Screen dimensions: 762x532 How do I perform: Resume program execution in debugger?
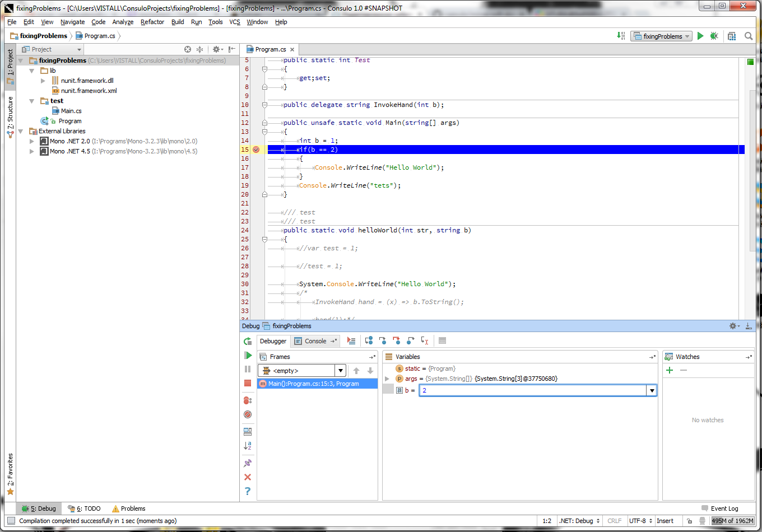tap(248, 355)
